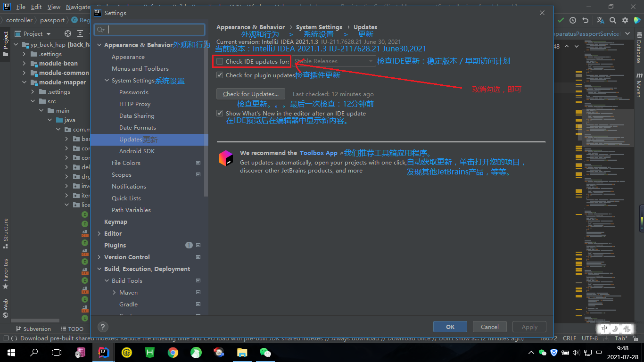This screenshot has width=644, height=362.
Task: Select File Colors settings
Action: (126, 163)
